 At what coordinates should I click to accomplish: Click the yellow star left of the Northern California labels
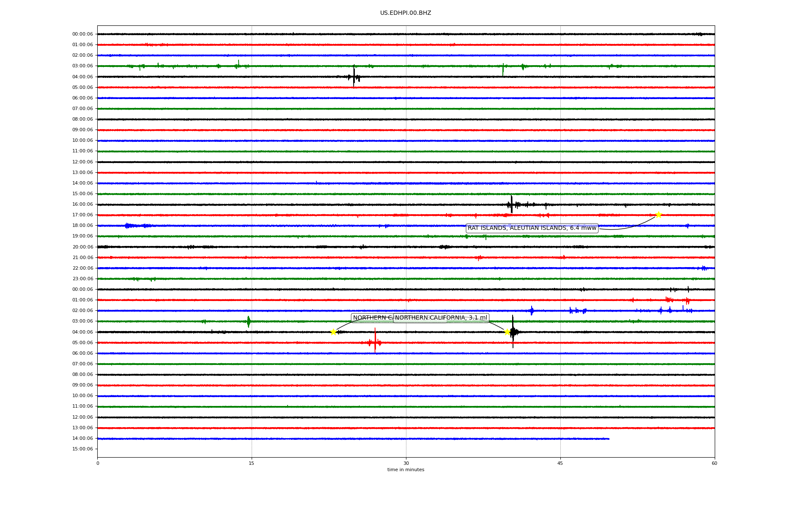click(333, 332)
